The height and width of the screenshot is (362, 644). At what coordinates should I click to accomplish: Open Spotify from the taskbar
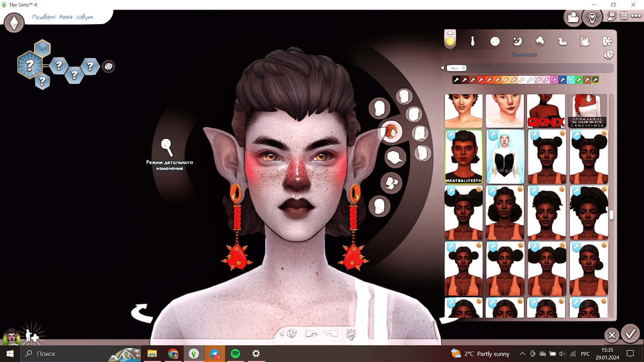[235, 354]
